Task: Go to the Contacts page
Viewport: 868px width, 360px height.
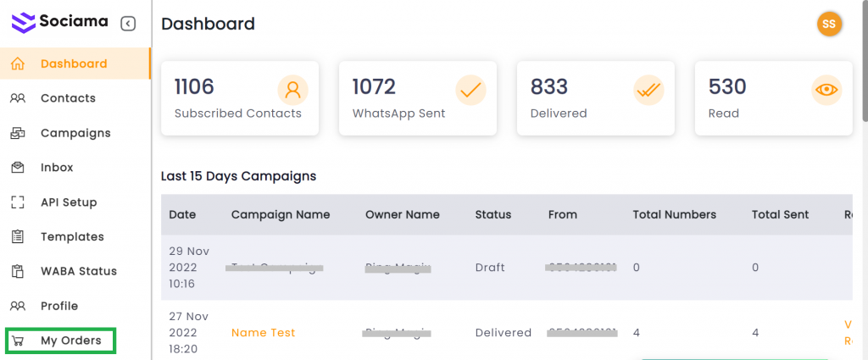Action: click(68, 98)
